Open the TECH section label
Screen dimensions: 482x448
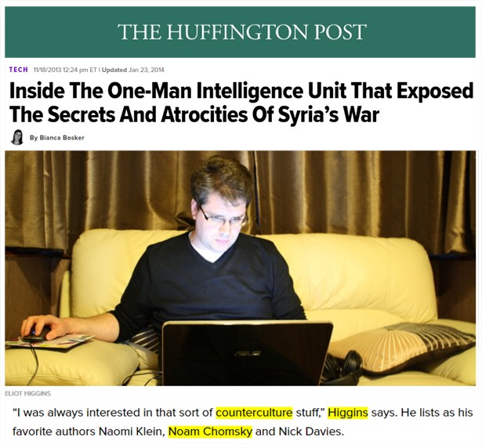pos(19,70)
